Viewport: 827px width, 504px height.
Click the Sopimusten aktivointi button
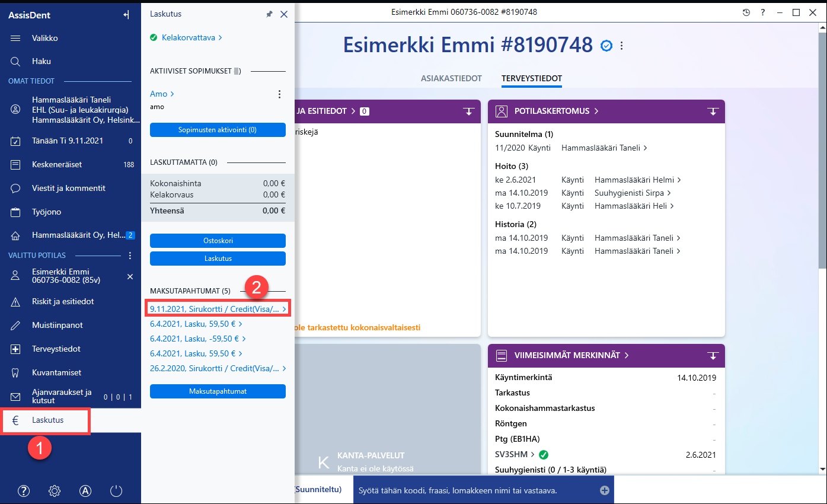click(x=218, y=130)
